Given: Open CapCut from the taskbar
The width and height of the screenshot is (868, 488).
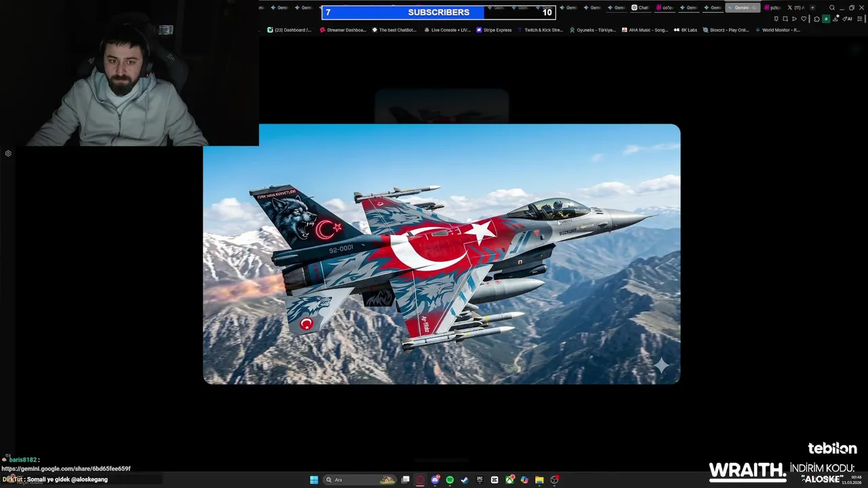Looking at the screenshot, I should coord(494,480).
